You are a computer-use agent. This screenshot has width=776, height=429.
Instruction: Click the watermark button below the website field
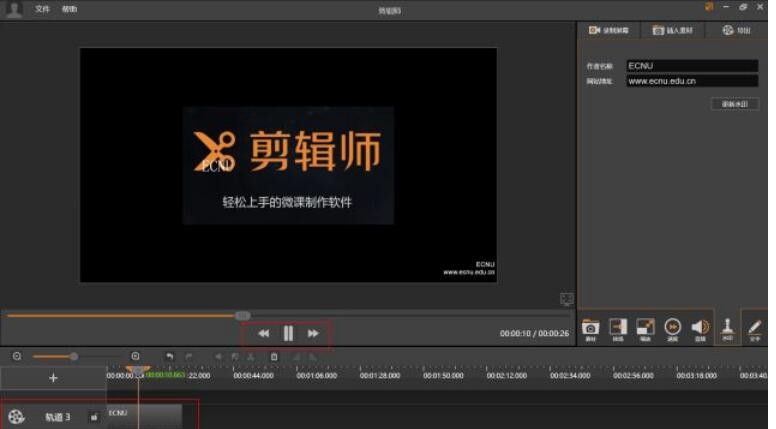734,104
